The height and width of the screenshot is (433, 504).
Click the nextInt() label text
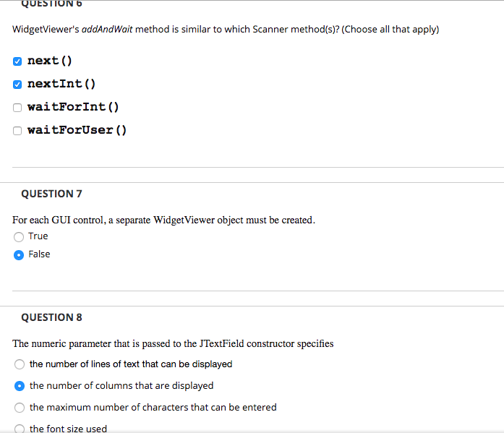[x=61, y=84]
